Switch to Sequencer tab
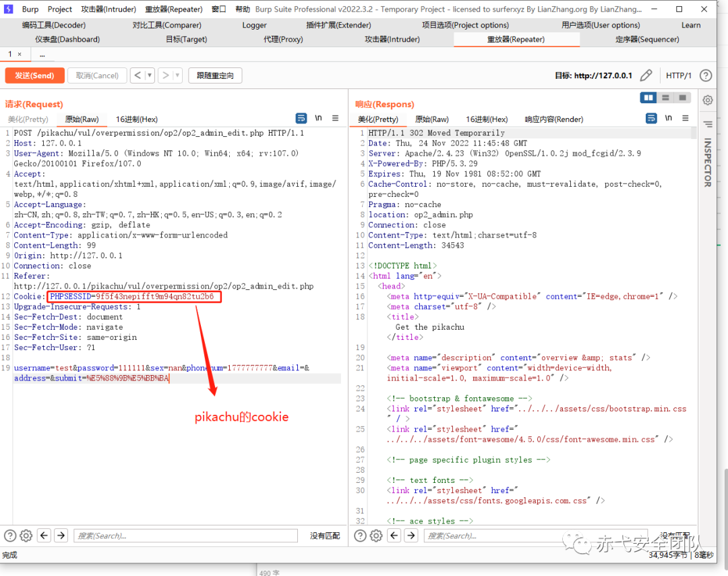 tap(647, 40)
